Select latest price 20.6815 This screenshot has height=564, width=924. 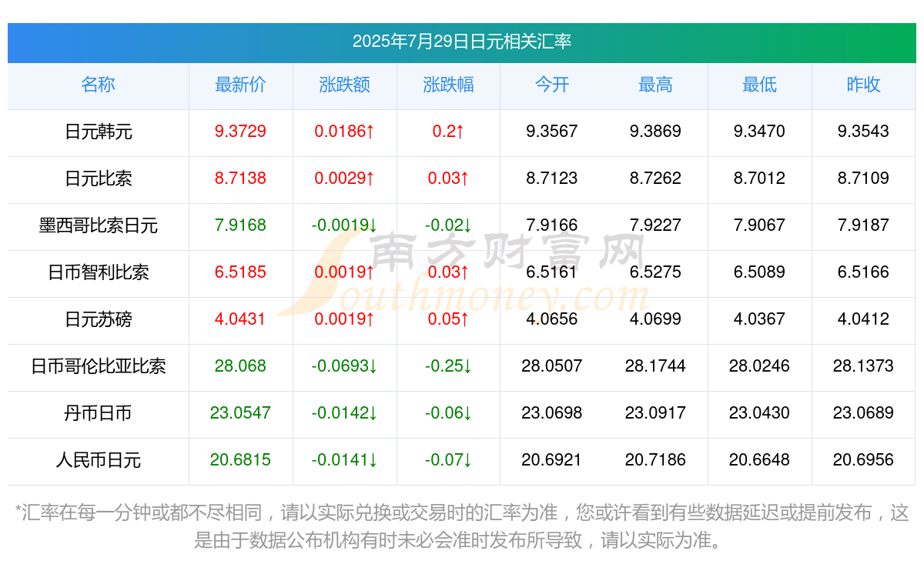click(241, 460)
